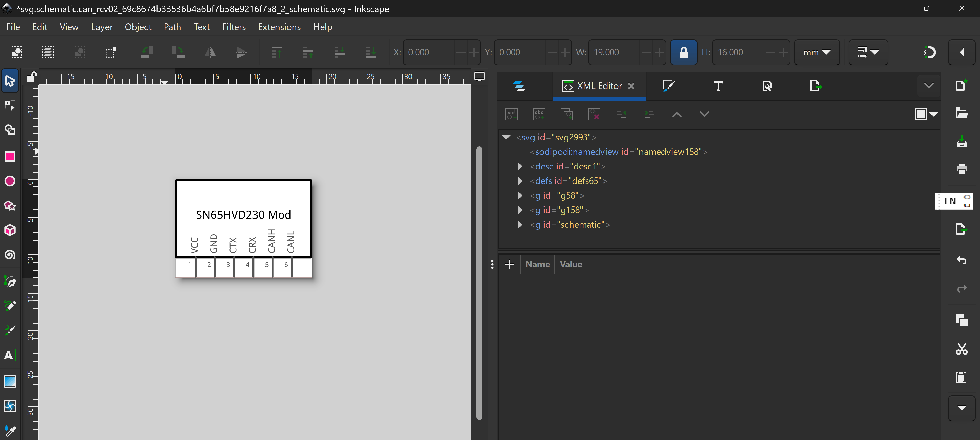Toggle display mode icon above scrollbar
The width and height of the screenshot is (980, 440).
point(479,77)
